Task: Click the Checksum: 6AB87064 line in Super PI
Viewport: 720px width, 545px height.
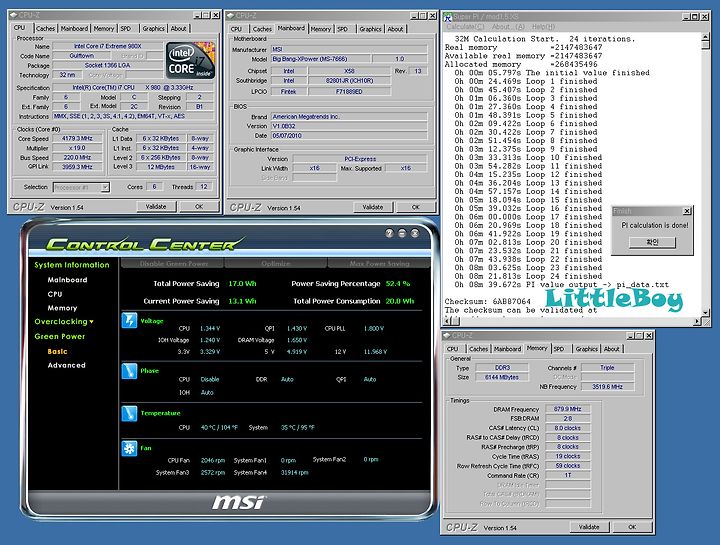Action: (x=487, y=302)
